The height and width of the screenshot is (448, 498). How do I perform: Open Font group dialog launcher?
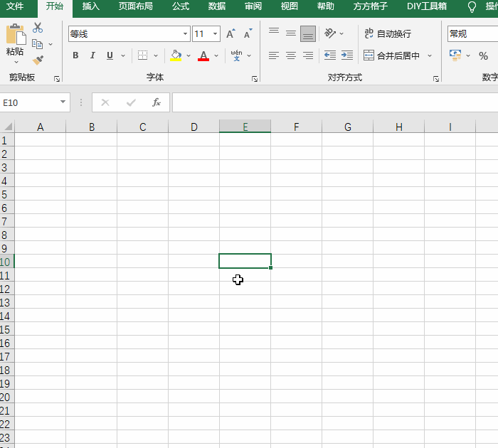[x=255, y=79]
